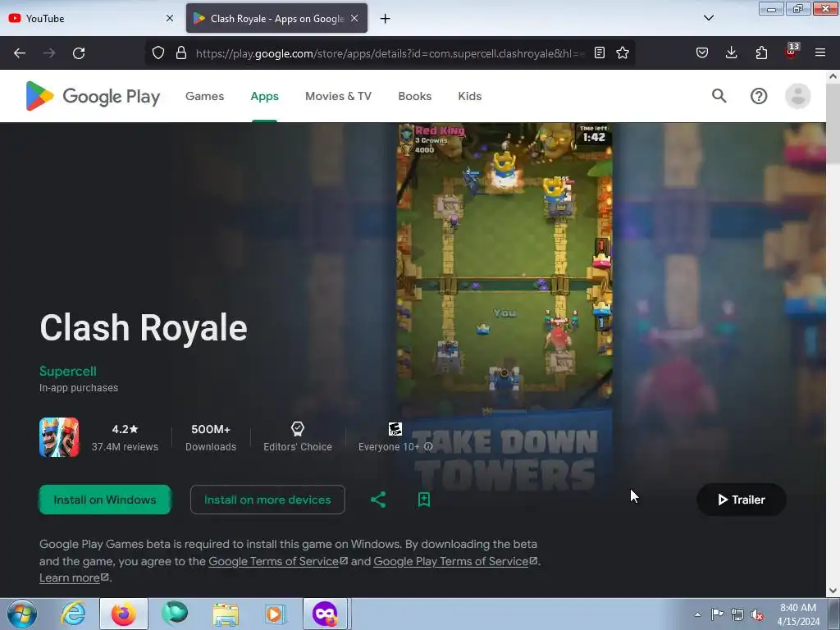Open the account avatar menu

pos(797,97)
